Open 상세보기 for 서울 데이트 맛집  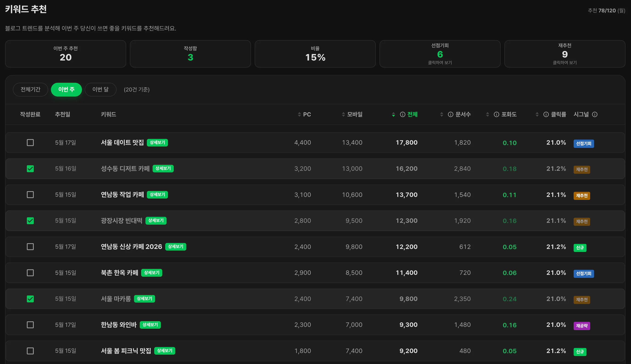coord(157,143)
